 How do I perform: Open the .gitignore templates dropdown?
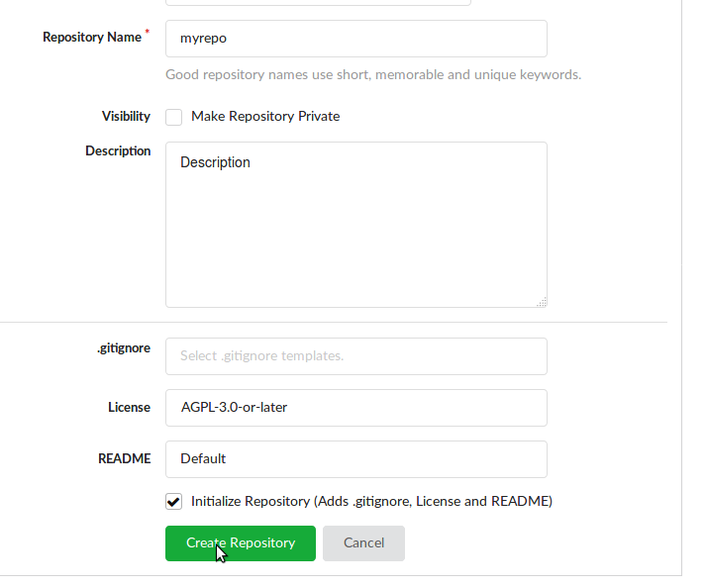click(x=356, y=356)
